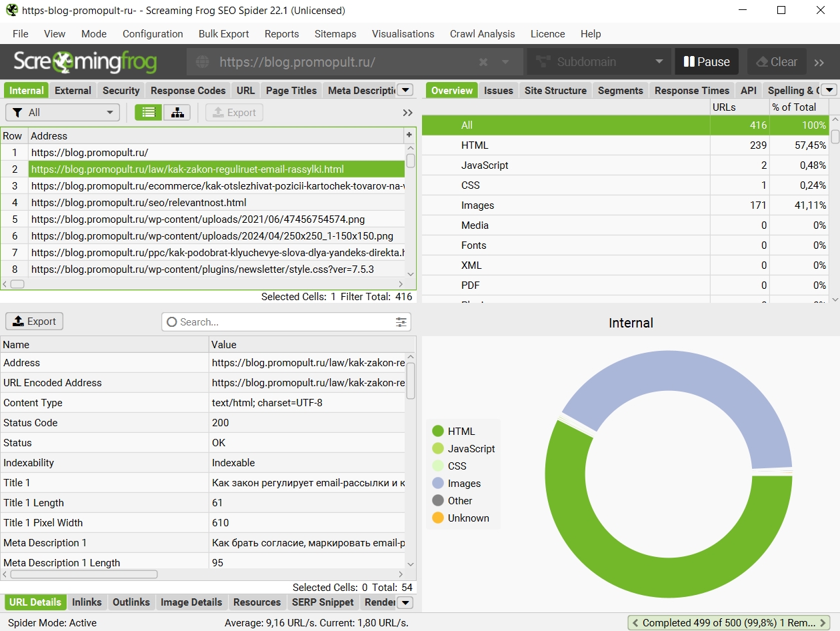Screen dimensions: 840x631
Task: Show more left-panel tabs dropdown
Action: (405, 90)
